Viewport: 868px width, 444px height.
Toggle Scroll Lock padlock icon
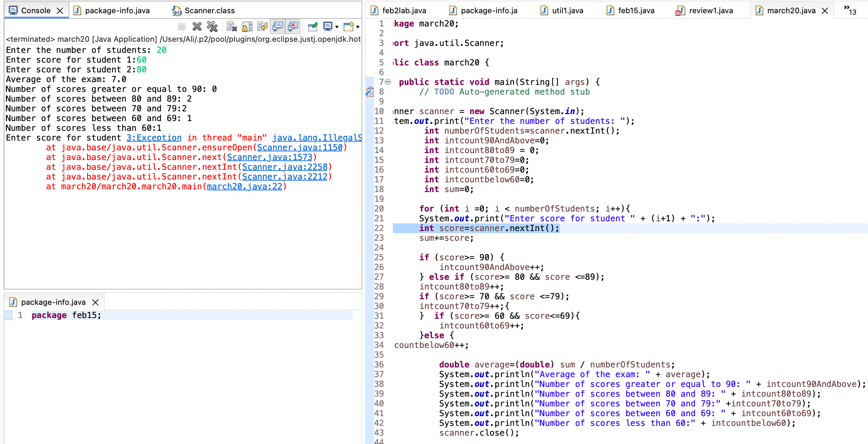tap(247, 26)
